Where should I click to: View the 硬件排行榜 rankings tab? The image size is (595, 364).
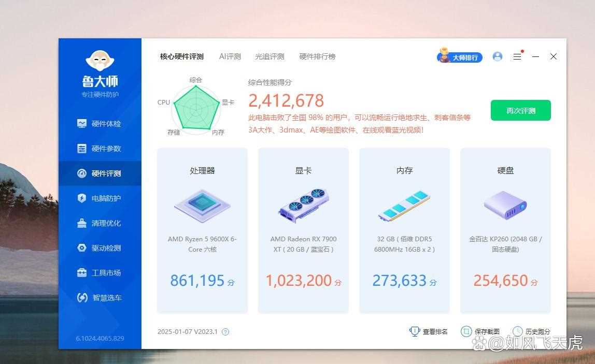(318, 57)
